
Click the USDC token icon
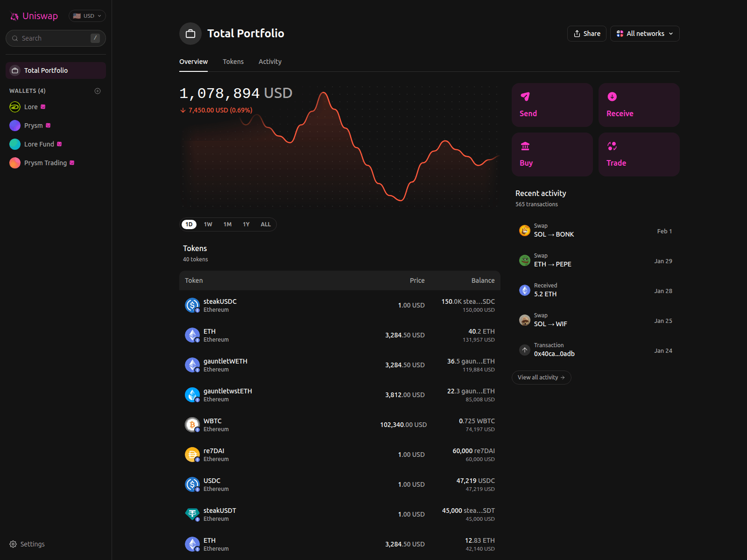click(192, 484)
